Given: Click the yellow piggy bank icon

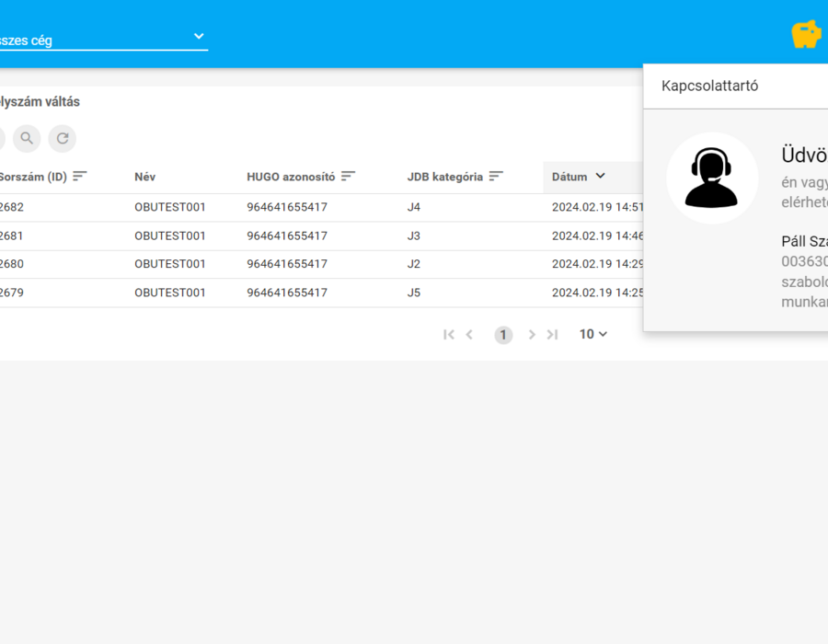Looking at the screenshot, I should point(806,34).
